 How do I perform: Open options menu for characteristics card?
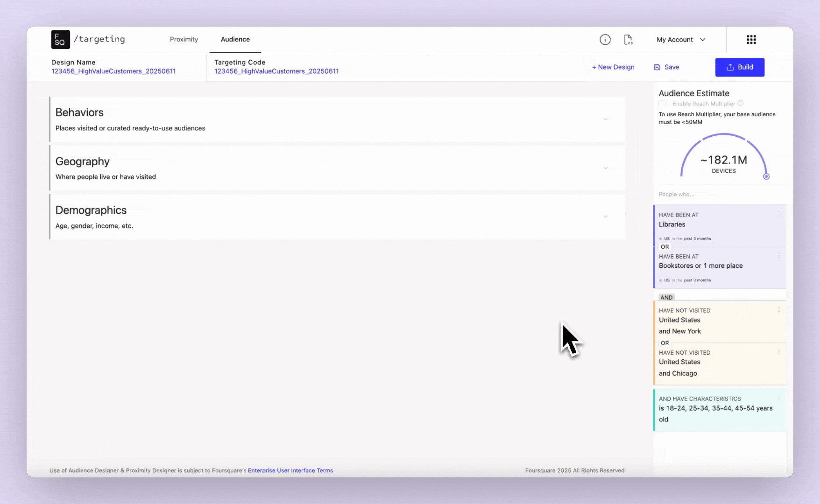[779, 398]
